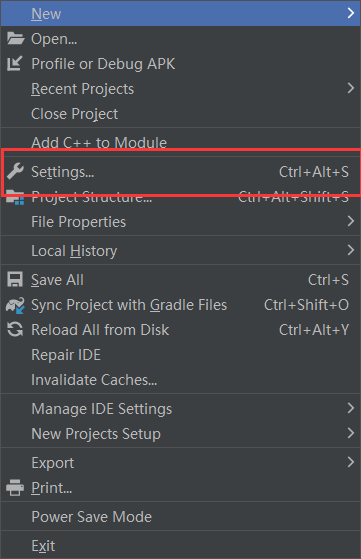The height and width of the screenshot is (559, 361).
Task: Expand the New submenu arrow
Action: coord(351,13)
